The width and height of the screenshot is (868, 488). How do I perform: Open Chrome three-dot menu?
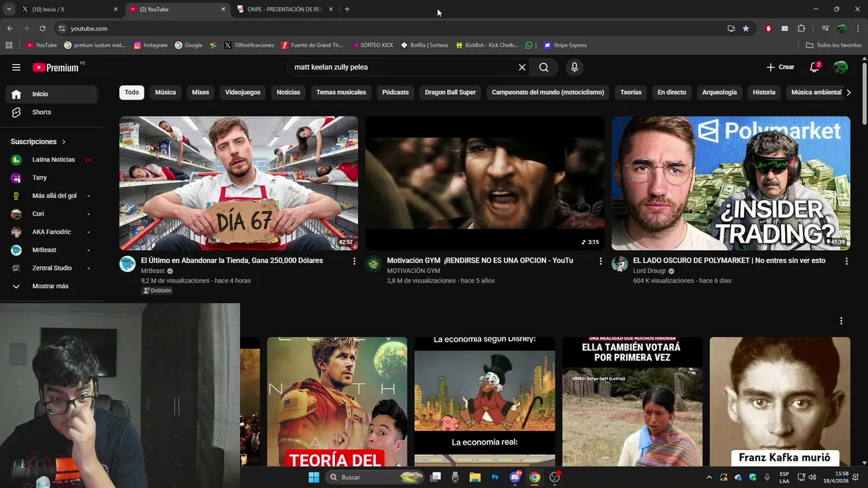[858, 28]
